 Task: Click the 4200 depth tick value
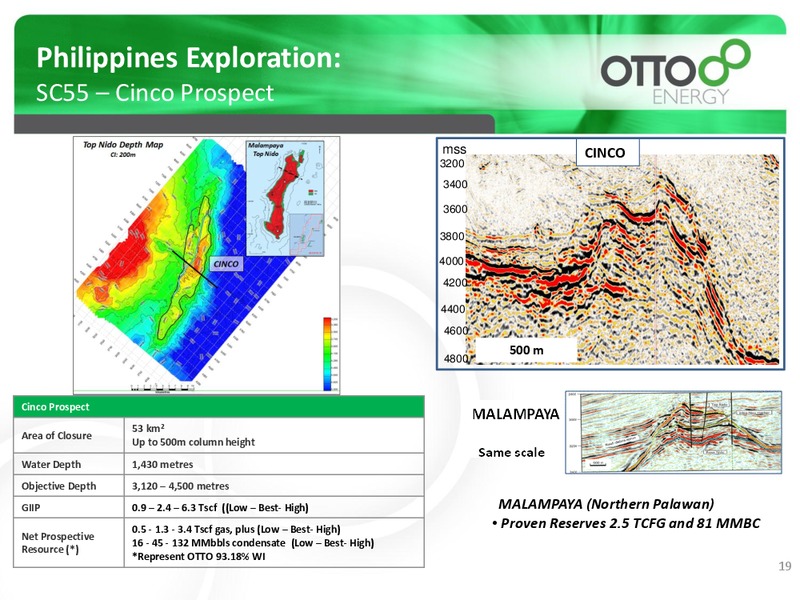(455, 283)
